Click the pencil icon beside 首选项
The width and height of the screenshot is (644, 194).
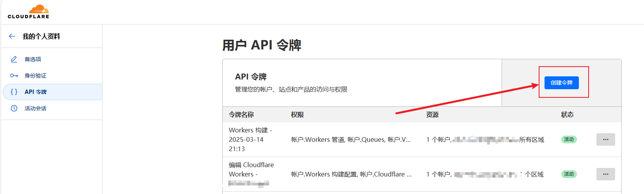tap(14, 59)
